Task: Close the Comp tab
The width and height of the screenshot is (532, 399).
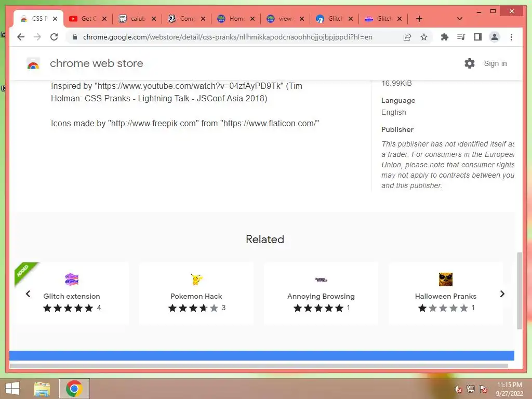Action: tap(203, 19)
